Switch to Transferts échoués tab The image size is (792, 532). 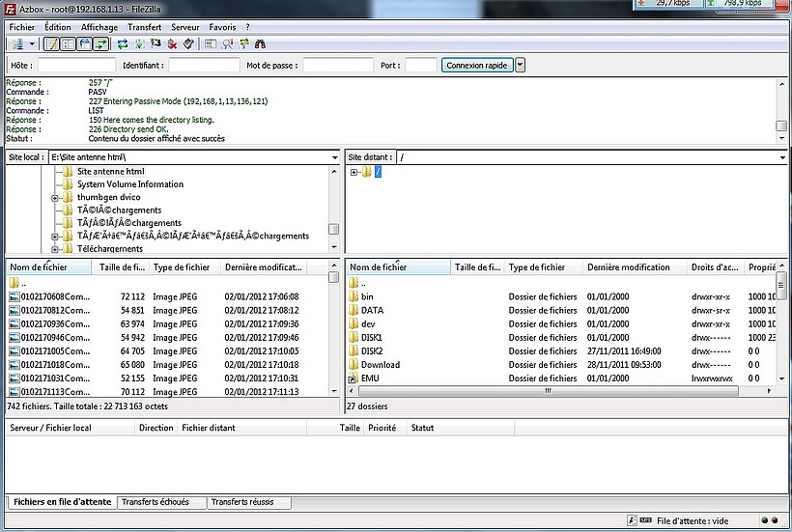click(160, 503)
